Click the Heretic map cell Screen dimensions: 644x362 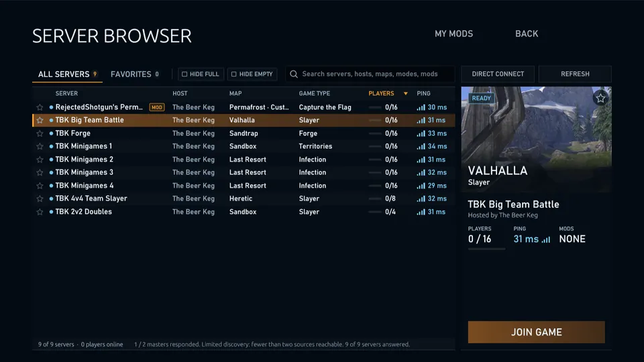pos(241,198)
